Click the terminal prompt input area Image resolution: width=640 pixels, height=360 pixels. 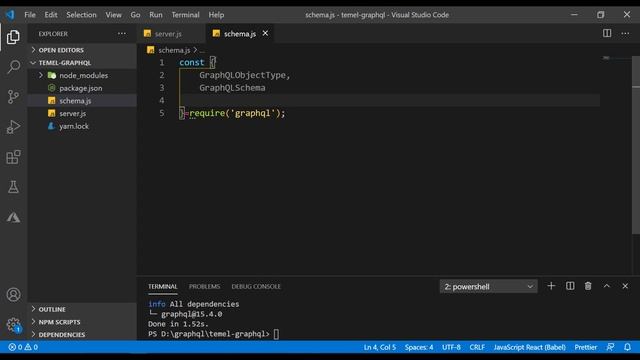pos(276,334)
